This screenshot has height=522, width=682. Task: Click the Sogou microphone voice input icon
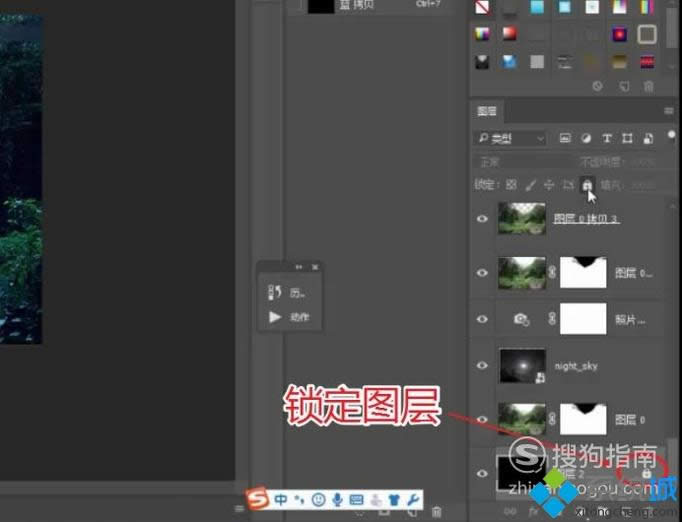pos(337,498)
